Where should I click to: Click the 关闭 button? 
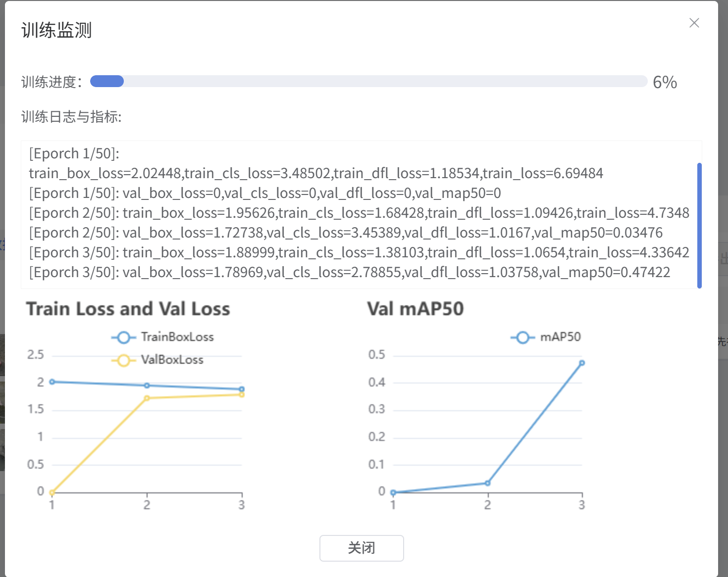pos(362,548)
